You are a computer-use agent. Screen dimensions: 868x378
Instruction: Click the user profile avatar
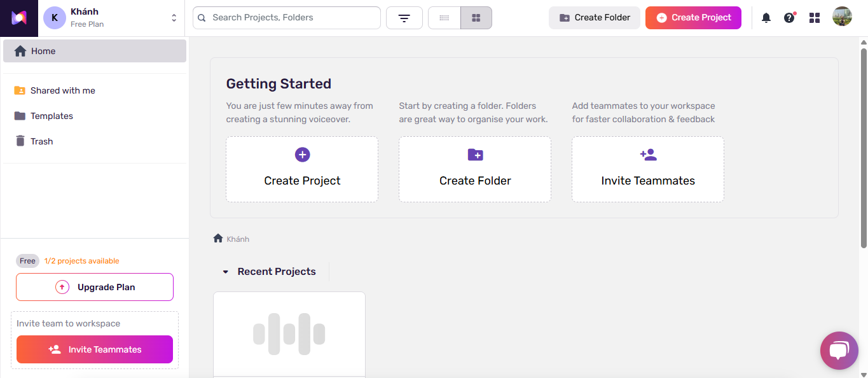click(x=842, y=17)
